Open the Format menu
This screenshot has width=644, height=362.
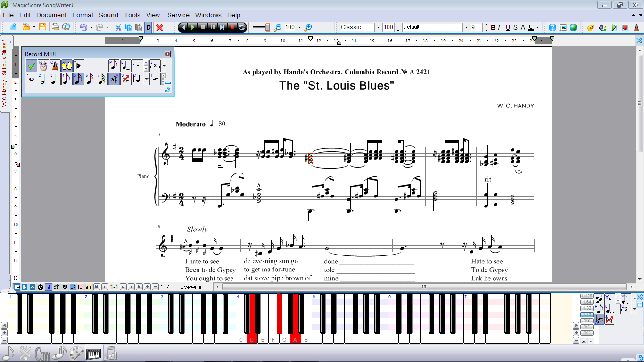click(83, 15)
